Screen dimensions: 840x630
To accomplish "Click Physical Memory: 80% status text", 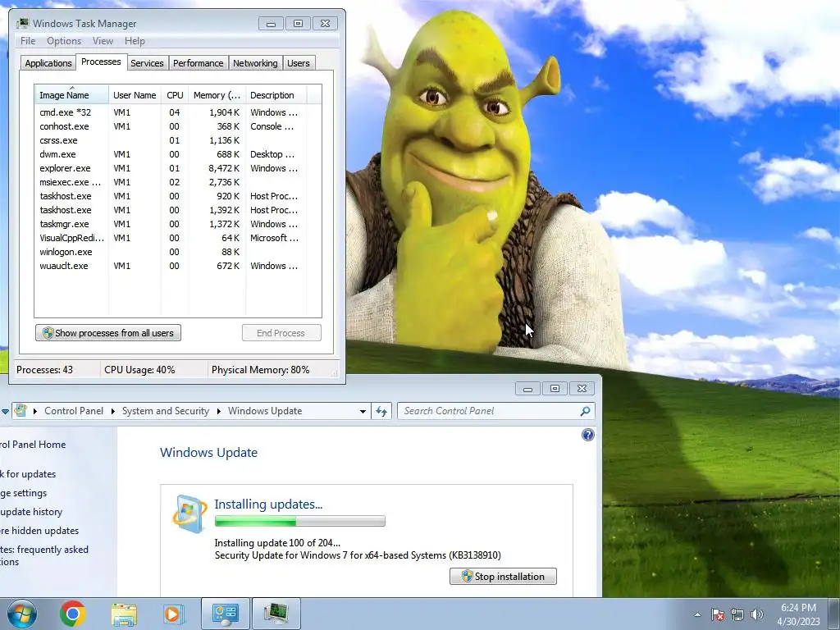I will tap(260, 370).
